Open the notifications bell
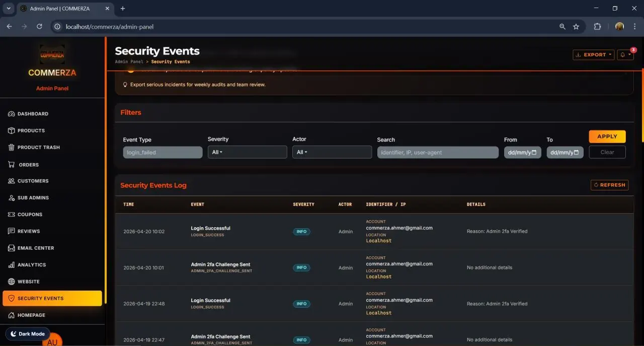 point(625,55)
